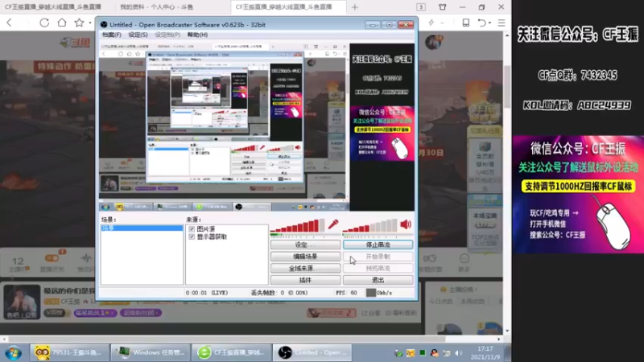This screenshot has width=644, height=362.
Task: Select 场景 item in scenes list
Action: 142,228
